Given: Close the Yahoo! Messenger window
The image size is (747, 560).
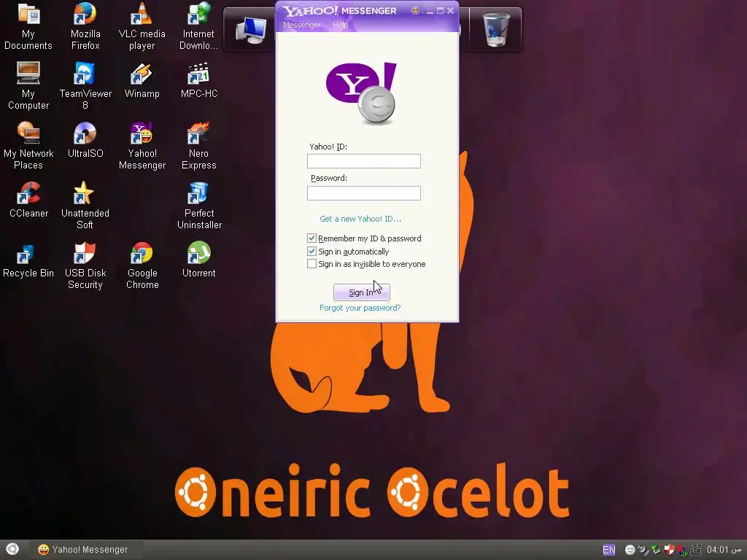Looking at the screenshot, I should click(450, 10).
